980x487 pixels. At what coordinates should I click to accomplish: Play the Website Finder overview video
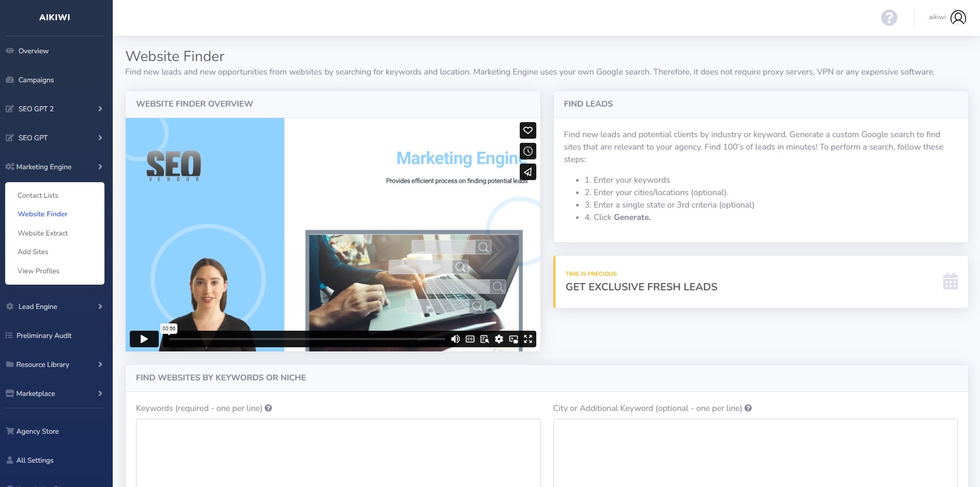(x=144, y=339)
